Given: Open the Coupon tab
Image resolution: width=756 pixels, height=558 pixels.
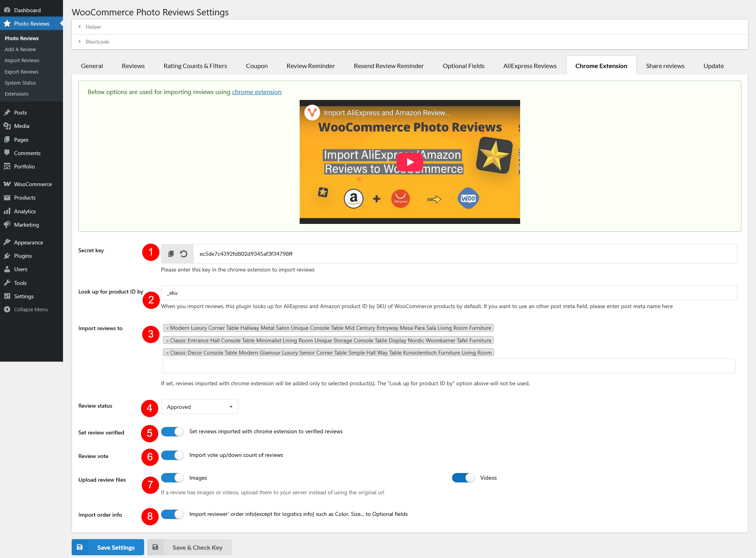Looking at the screenshot, I should 257,66.
